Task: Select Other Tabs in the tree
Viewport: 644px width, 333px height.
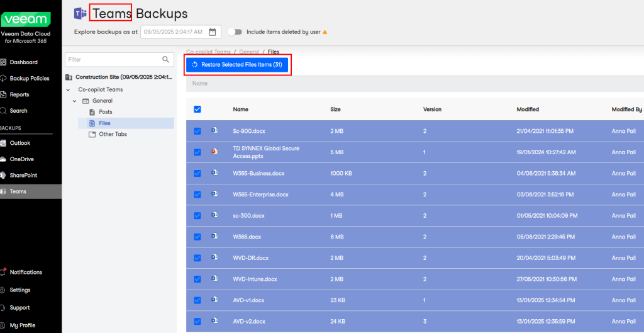Action: [x=113, y=134]
